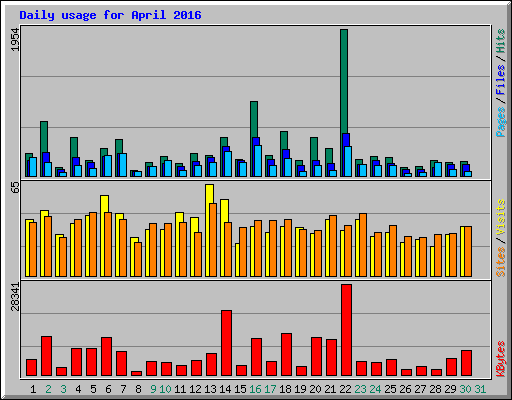Click day label 15 on the x-axis
512x400 pixels.
click(x=240, y=389)
